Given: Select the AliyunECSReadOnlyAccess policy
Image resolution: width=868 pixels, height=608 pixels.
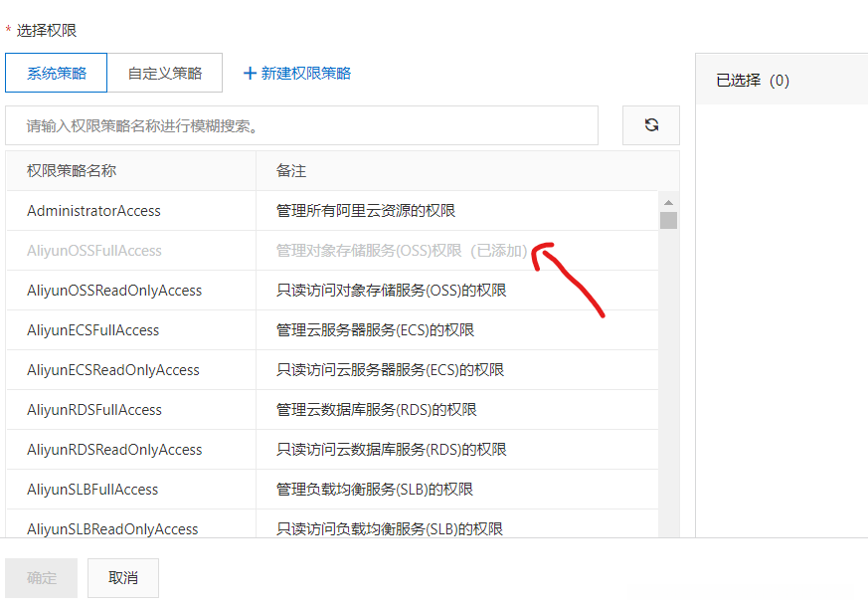Looking at the screenshot, I should pos(113,370).
